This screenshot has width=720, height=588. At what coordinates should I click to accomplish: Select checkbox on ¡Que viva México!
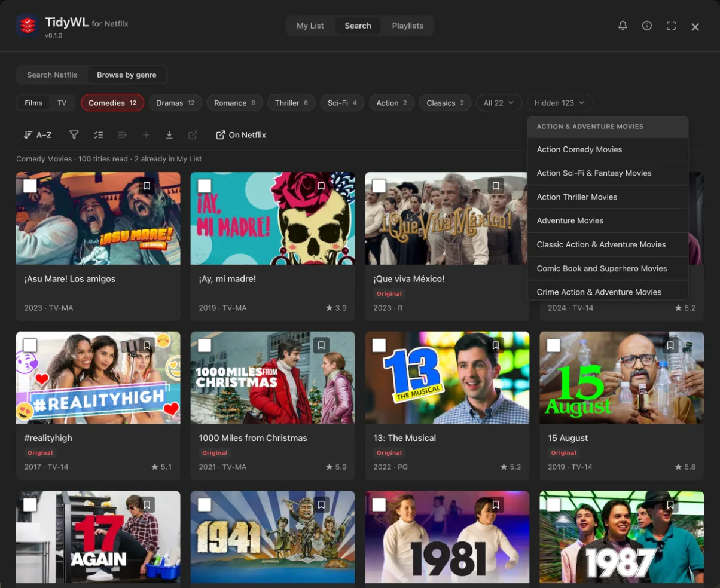[x=379, y=186]
